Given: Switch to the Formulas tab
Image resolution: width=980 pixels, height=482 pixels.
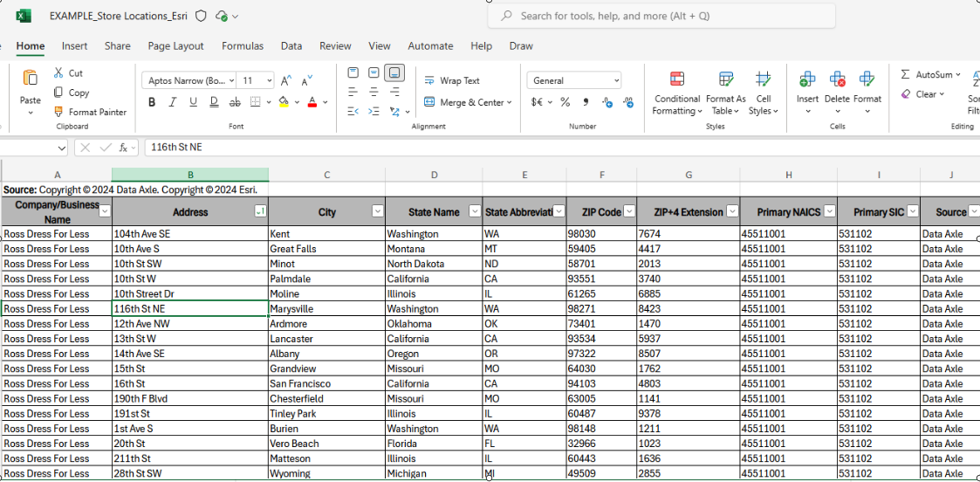Looking at the screenshot, I should pyautogui.click(x=242, y=46).
